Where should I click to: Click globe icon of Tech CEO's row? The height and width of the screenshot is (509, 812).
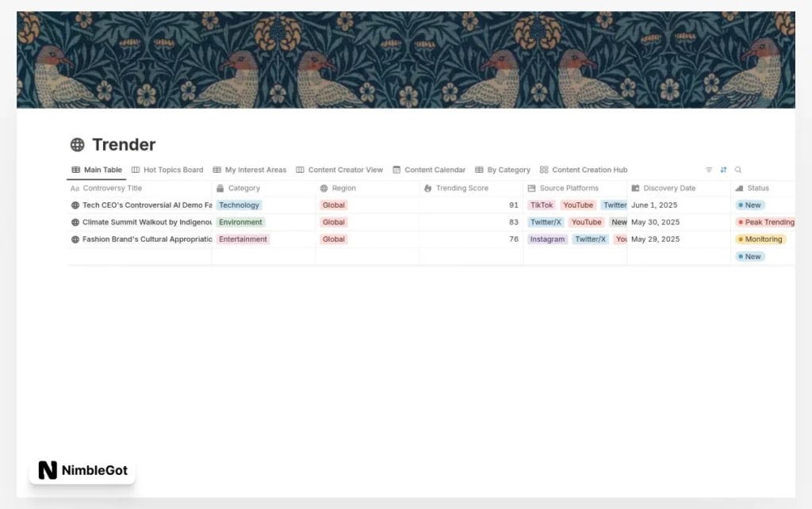pyautogui.click(x=75, y=205)
